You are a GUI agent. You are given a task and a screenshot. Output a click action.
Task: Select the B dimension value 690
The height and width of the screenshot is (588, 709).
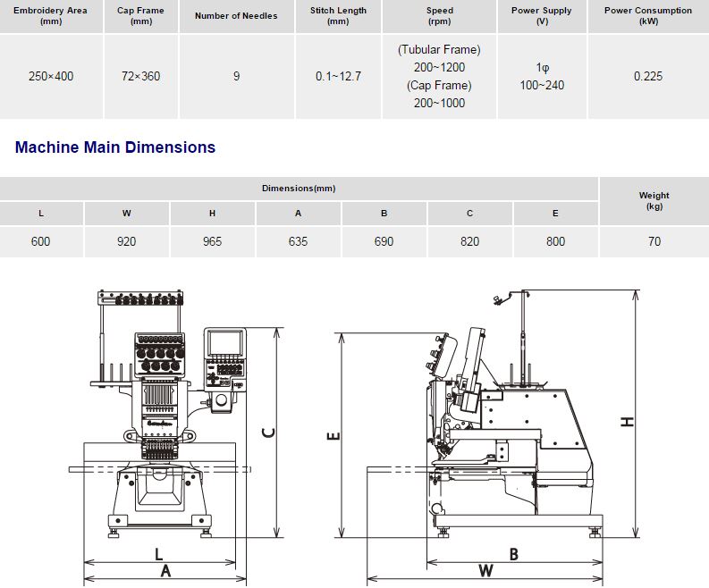384,241
